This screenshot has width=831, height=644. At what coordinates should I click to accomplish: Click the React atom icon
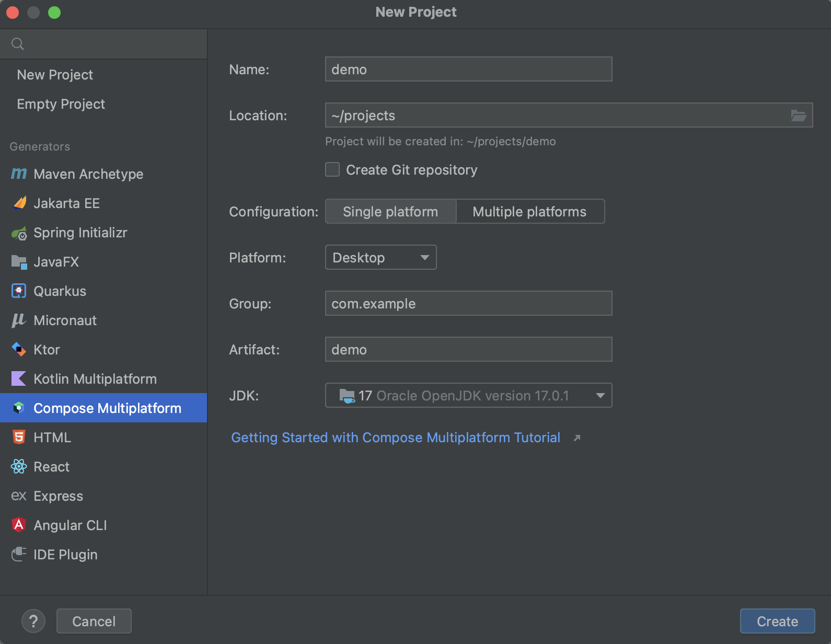(x=19, y=466)
